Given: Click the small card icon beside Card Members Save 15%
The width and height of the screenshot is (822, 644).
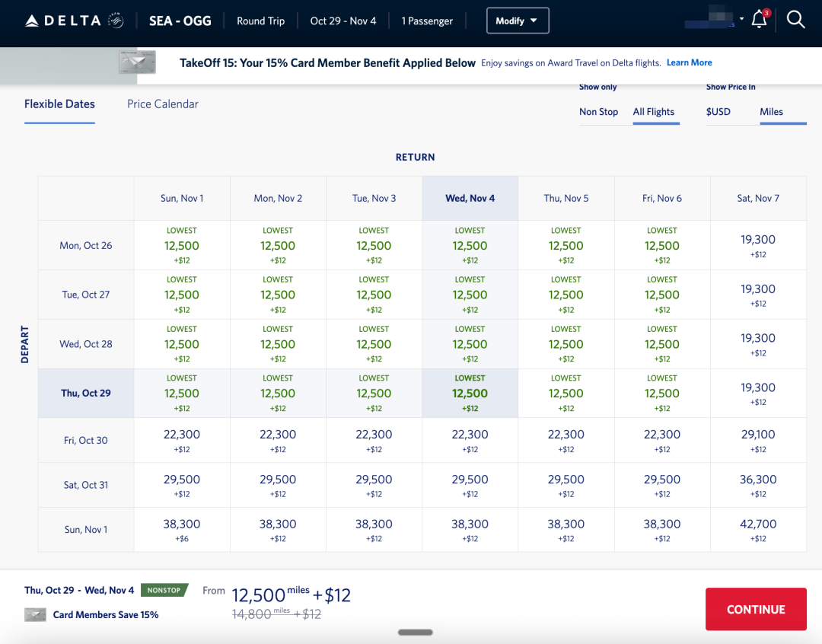Looking at the screenshot, I should coord(35,614).
